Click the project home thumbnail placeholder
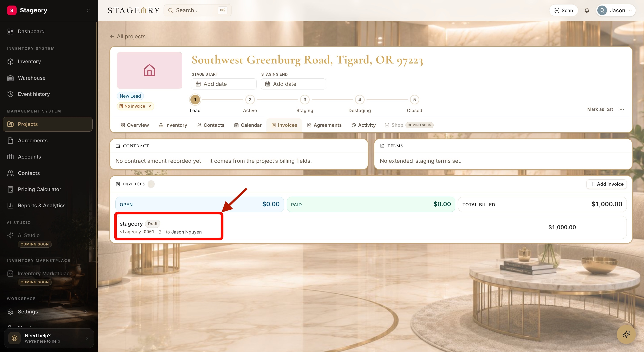The image size is (644, 352). pyautogui.click(x=149, y=70)
